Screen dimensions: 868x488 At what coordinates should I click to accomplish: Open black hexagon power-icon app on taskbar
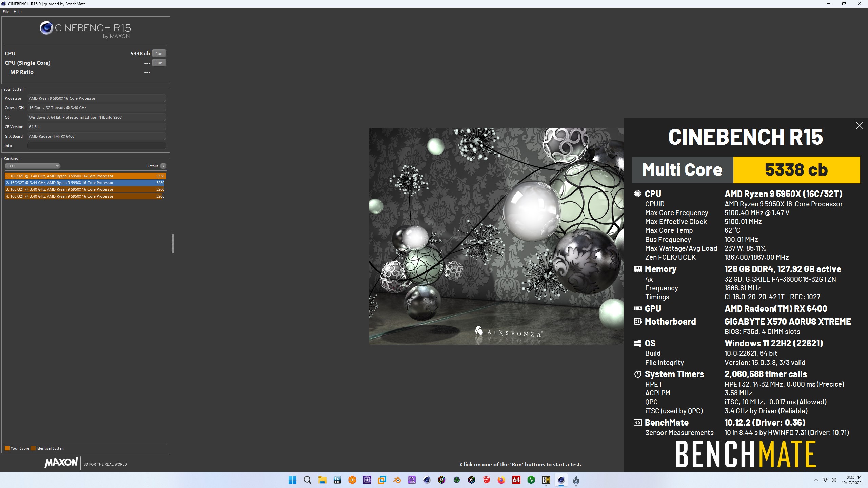[471, 480]
